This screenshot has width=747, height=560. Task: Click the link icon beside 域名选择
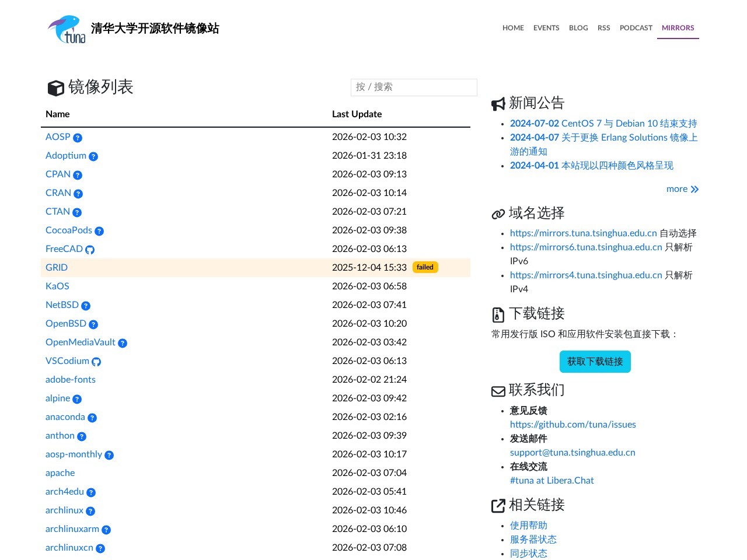[x=498, y=213]
